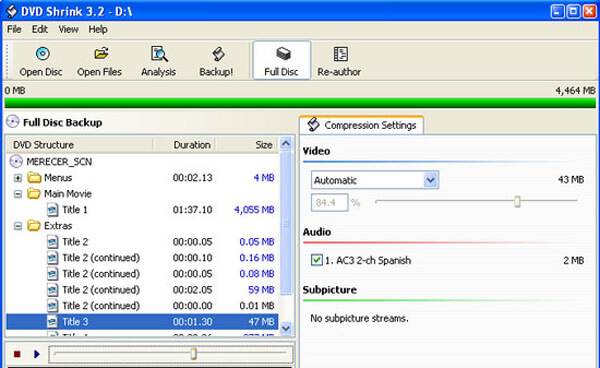The image size is (600, 368).
Task: Click the video compression ratio slider handle
Action: [x=517, y=201]
